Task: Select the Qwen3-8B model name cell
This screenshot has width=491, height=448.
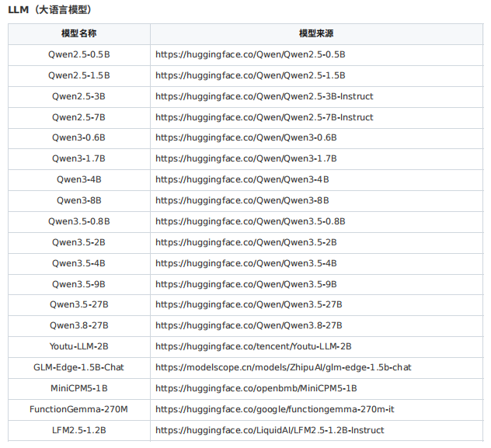Action: 79,201
